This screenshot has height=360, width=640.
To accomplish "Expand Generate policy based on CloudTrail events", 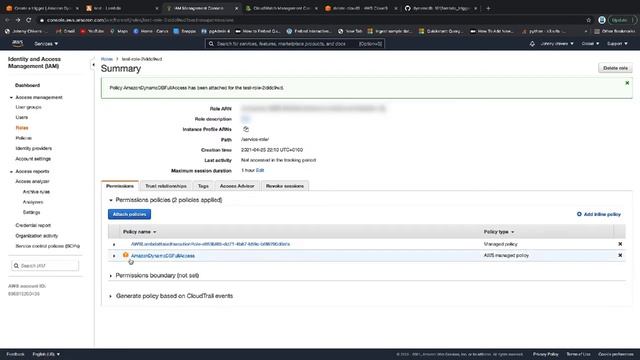I will pyautogui.click(x=111, y=296).
